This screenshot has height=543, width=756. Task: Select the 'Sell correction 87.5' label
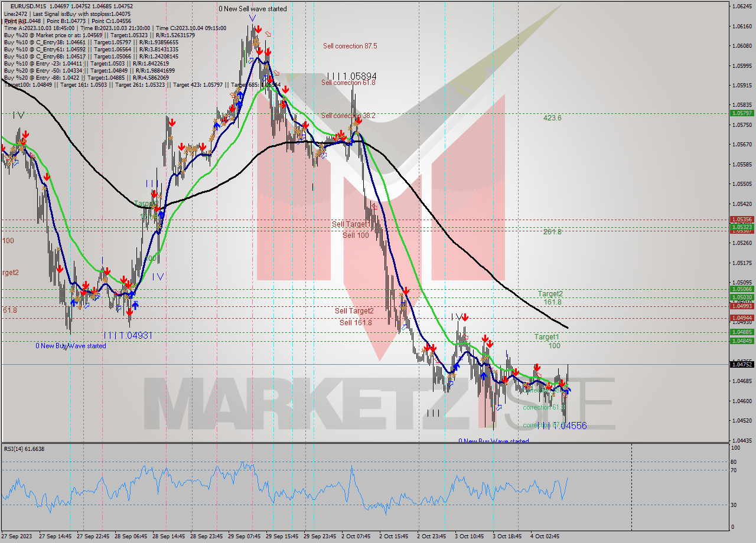tap(350, 45)
